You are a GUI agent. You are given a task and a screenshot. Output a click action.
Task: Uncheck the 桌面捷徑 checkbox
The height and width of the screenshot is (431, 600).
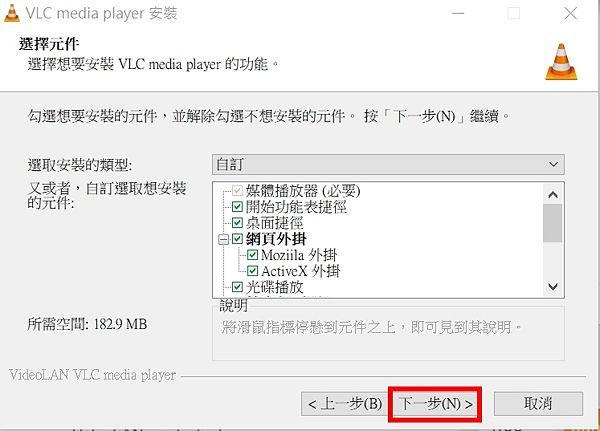(237, 223)
